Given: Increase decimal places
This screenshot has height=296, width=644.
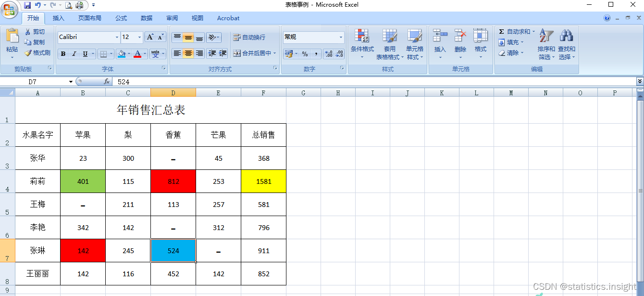Looking at the screenshot, I should (329, 54).
